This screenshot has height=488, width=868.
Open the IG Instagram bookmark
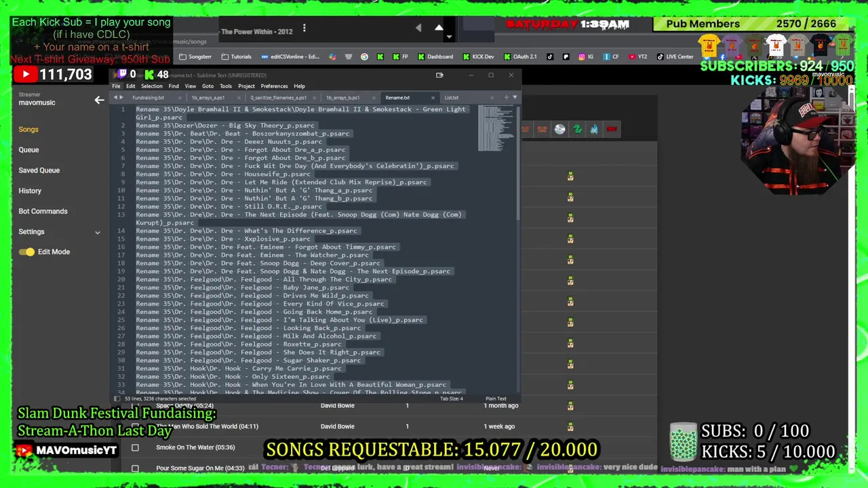coord(586,57)
